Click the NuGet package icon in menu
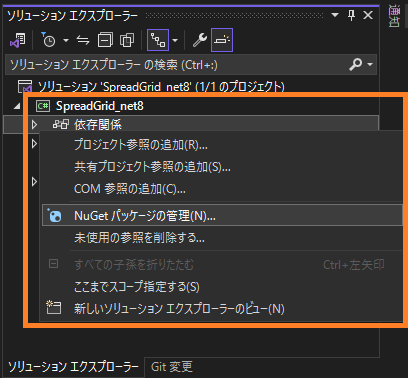The width and height of the screenshot is (408, 378). pyautogui.click(x=54, y=216)
